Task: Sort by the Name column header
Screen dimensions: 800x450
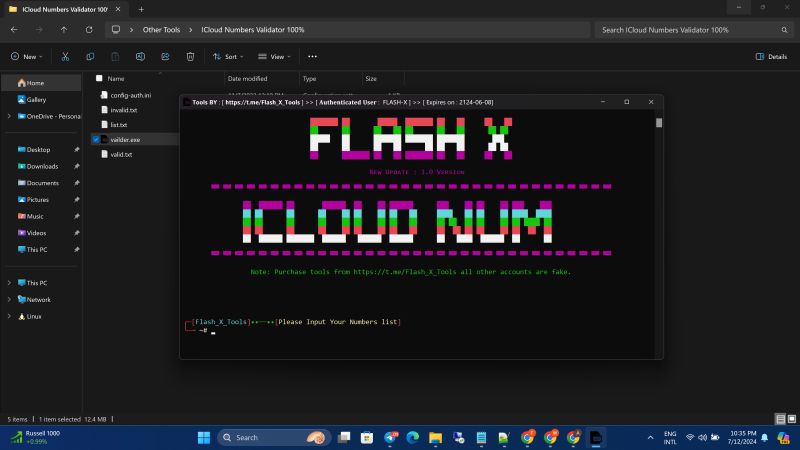Action: point(116,79)
